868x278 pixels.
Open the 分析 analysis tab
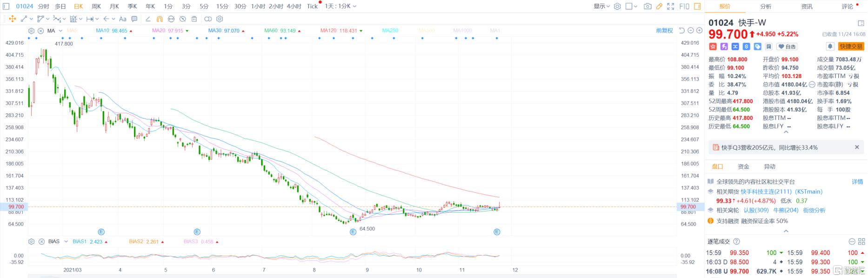click(x=766, y=7)
